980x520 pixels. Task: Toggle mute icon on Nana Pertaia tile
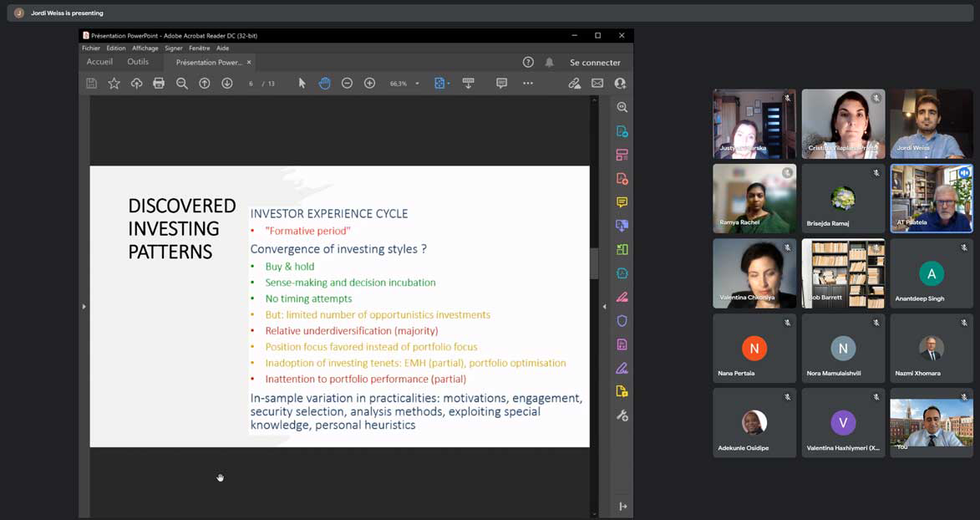coord(787,323)
